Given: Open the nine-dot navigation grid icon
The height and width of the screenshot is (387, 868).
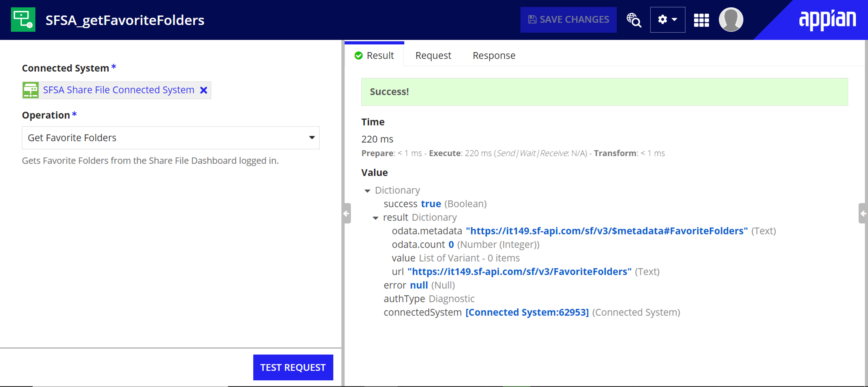Looking at the screenshot, I should (702, 20).
